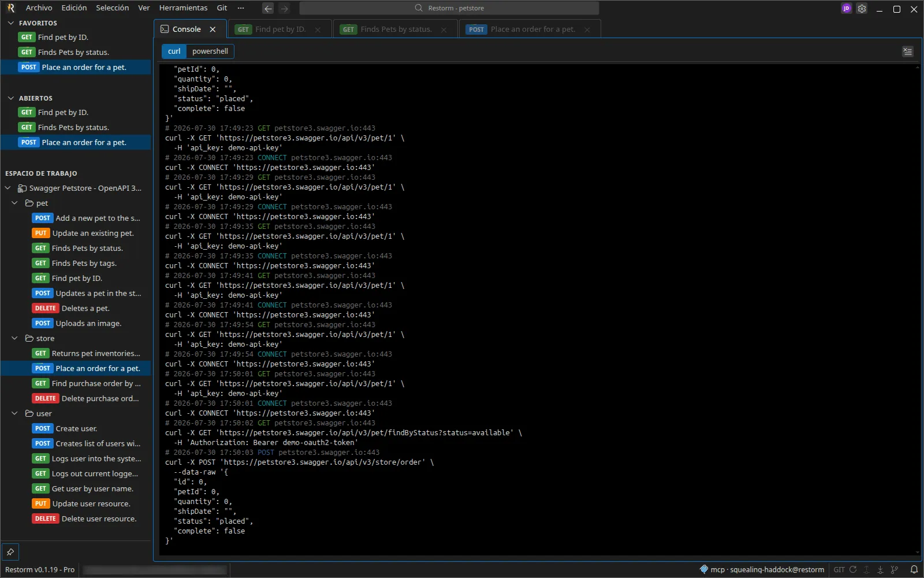This screenshot has width=924, height=578.
Task: Collapse the user folder chevron
Action: 15,414
